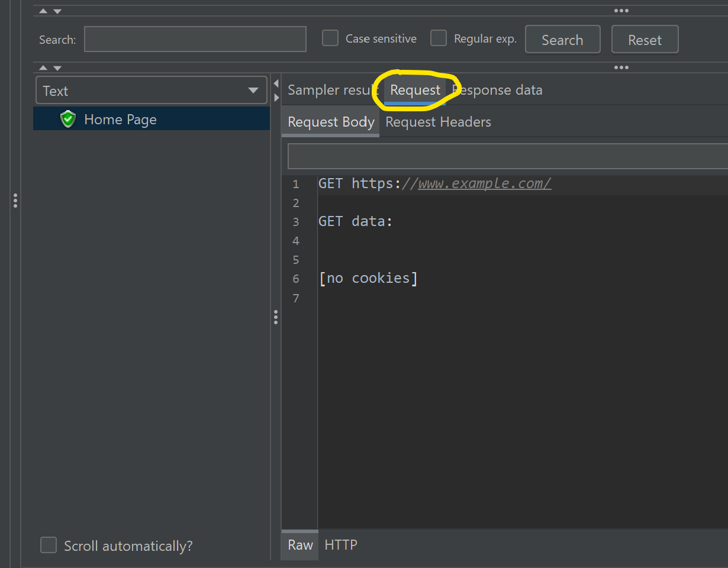728x568 pixels.
Task: Click the Search button
Action: [562, 40]
